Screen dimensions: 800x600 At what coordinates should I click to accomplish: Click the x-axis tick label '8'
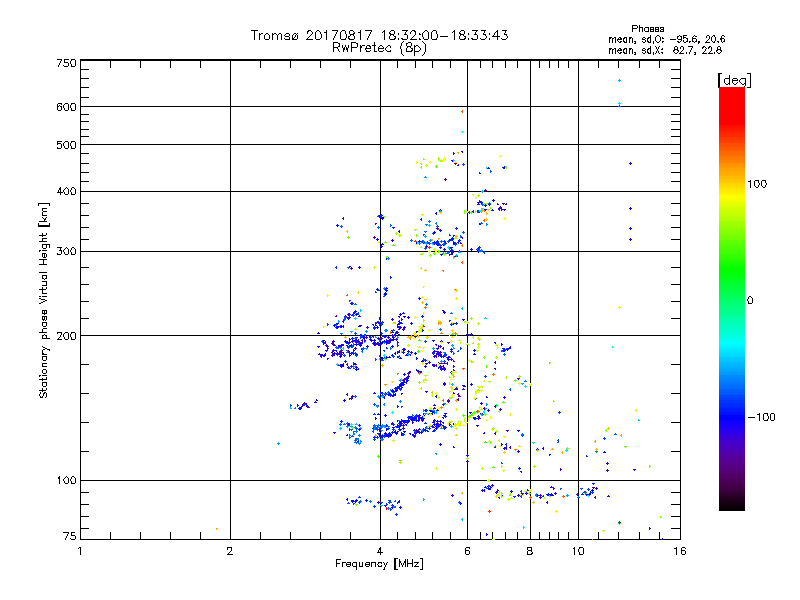[530, 551]
